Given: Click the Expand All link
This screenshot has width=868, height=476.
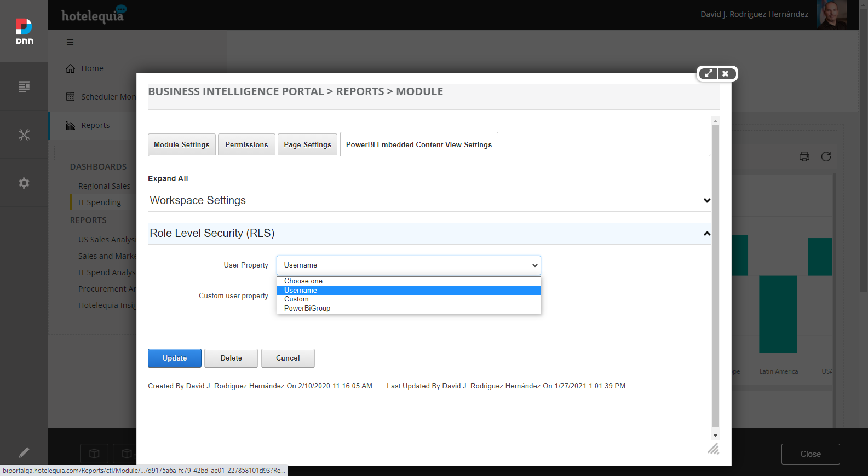Looking at the screenshot, I should click(x=168, y=178).
